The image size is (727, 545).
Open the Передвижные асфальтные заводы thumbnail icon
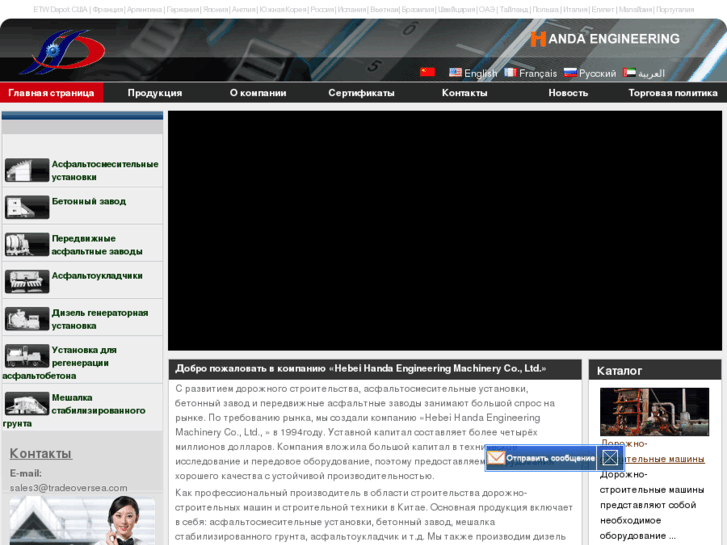(x=27, y=244)
